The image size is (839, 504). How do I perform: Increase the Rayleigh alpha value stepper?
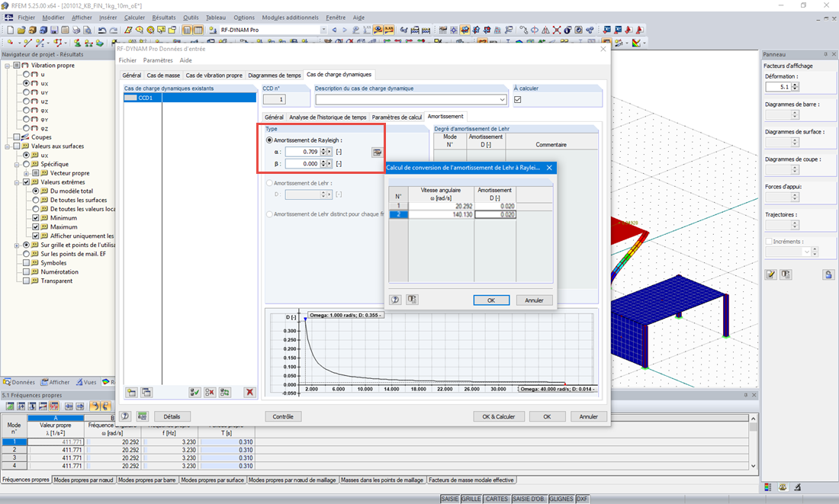(x=323, y=149)
